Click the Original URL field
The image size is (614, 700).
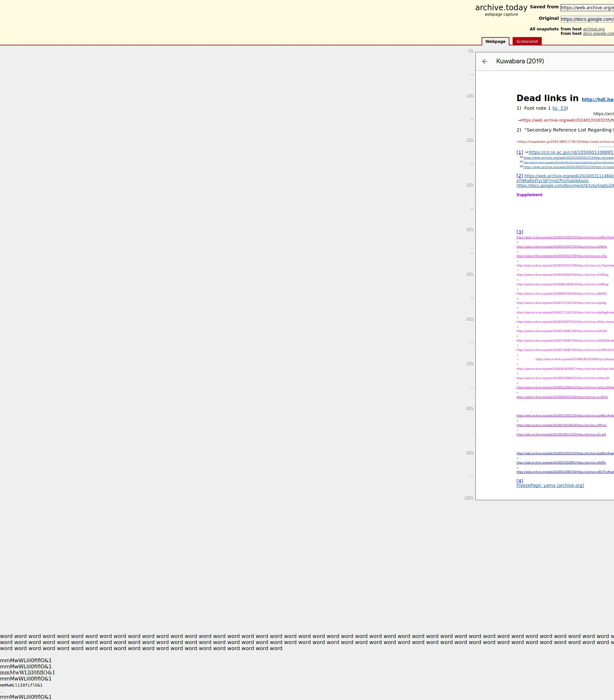(x=586, y=19)
